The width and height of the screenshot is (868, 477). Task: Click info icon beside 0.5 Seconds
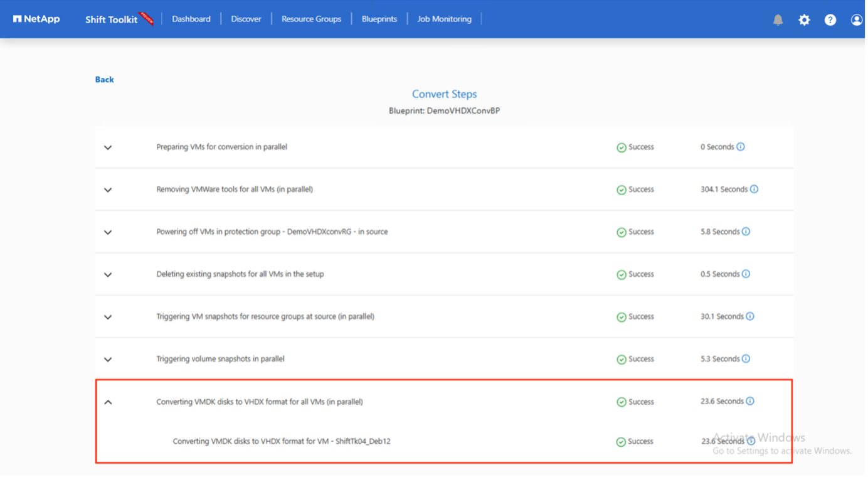click(x=746, y=274)
